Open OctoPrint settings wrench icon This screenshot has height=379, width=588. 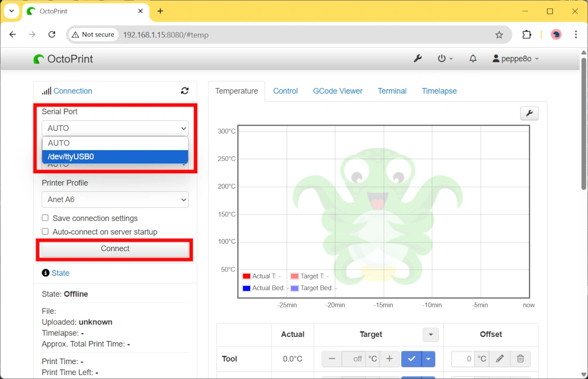tap(417, 58)
